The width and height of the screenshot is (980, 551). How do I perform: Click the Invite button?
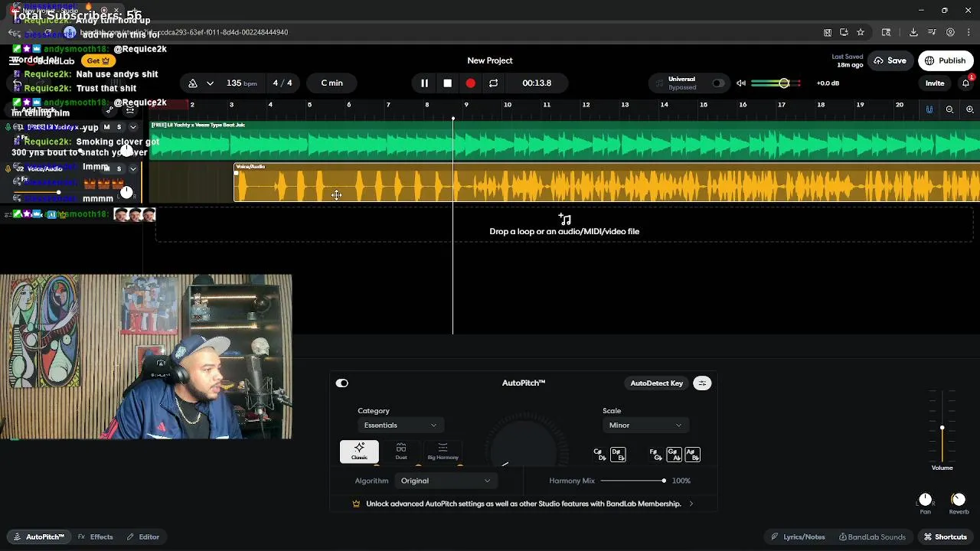pos(935,83)
